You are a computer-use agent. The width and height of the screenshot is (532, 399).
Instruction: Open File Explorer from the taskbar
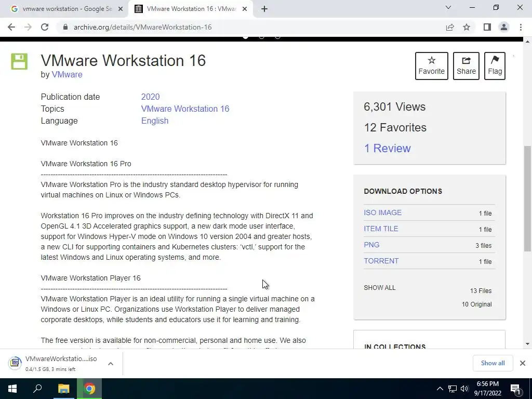(63, 389)
